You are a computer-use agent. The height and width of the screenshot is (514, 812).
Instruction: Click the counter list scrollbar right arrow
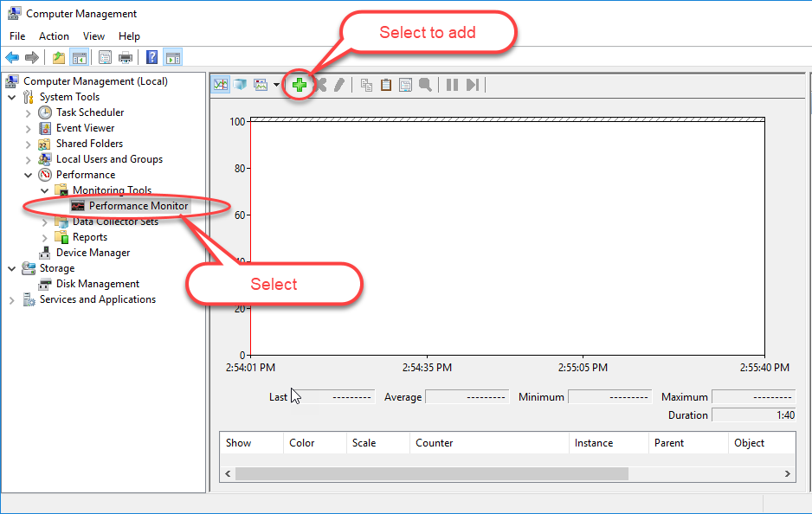tap(788, 473)
